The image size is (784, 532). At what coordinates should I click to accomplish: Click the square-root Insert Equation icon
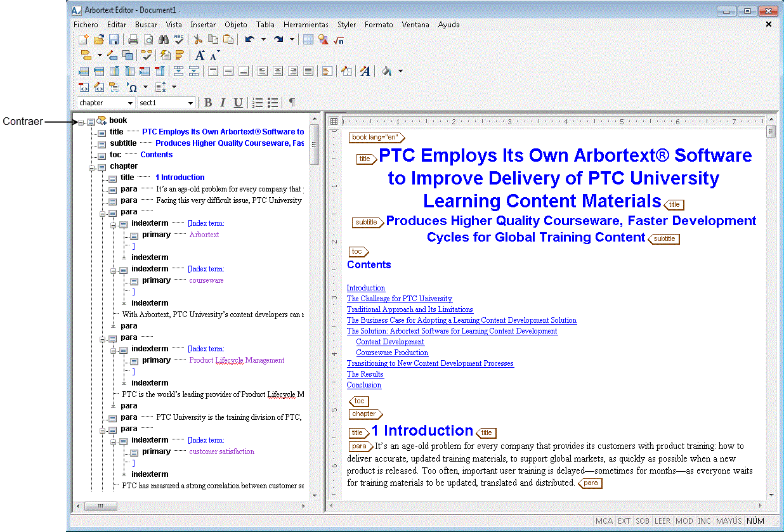338,39
